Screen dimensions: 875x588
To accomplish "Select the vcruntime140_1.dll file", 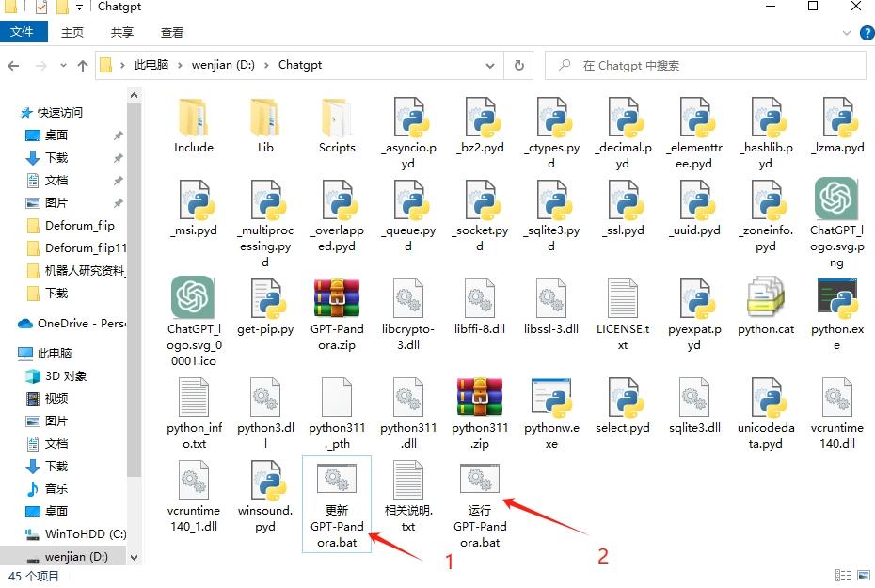I will point(194,497).
